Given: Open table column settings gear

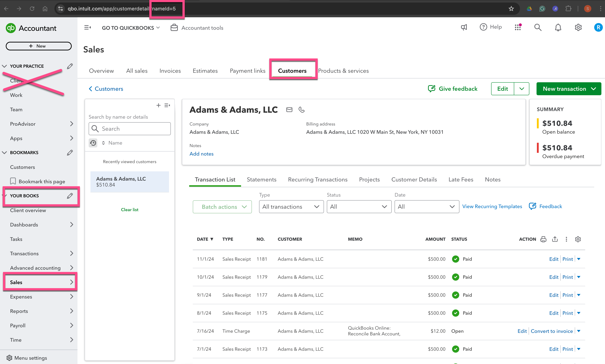Looking at the screenshot, I should pos(578,239).
